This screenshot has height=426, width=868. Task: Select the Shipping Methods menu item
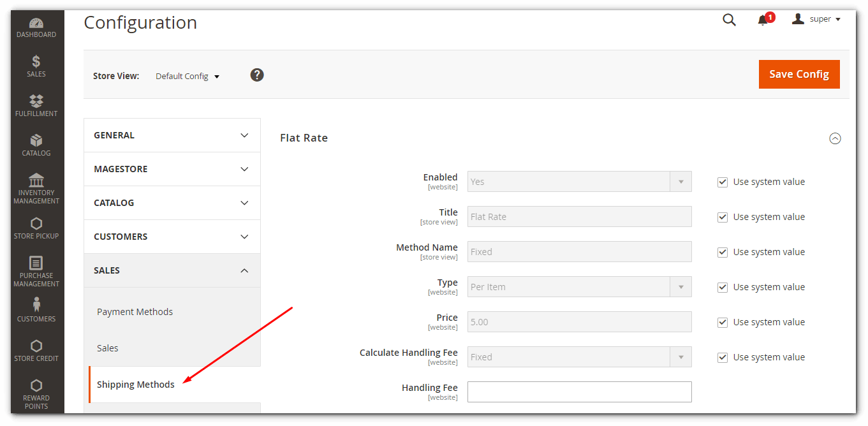136,385
